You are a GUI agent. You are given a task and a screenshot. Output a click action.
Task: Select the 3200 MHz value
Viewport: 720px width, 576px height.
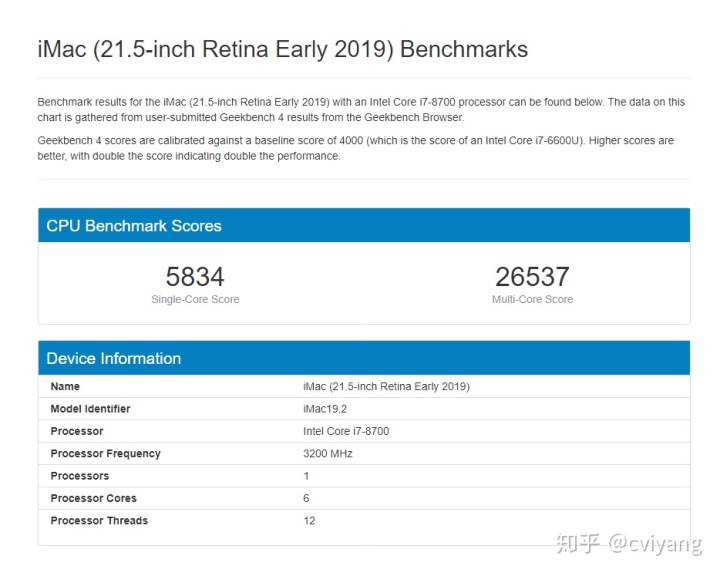click(327, 454)
